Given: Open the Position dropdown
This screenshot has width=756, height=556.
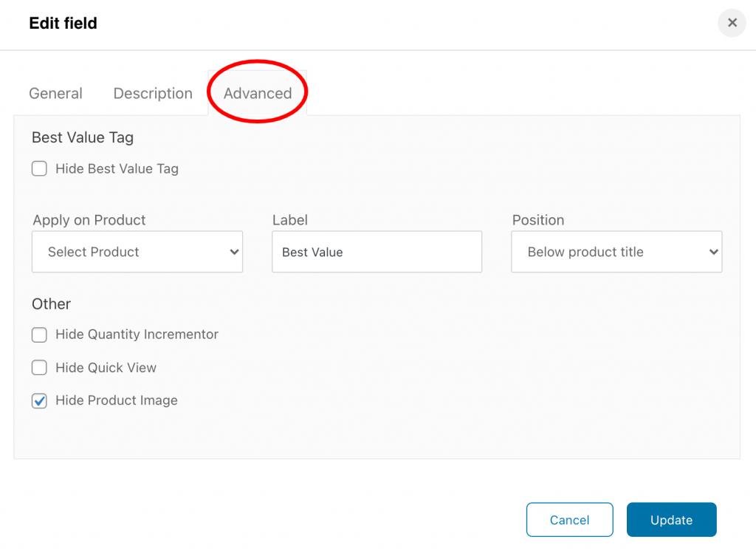Looking at the screenshot, I should (616, 252).
